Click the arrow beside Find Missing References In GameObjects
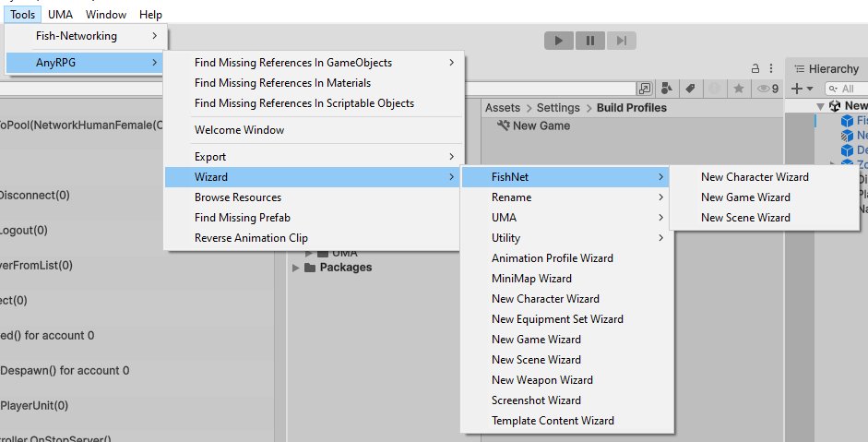 pos(452,63)
